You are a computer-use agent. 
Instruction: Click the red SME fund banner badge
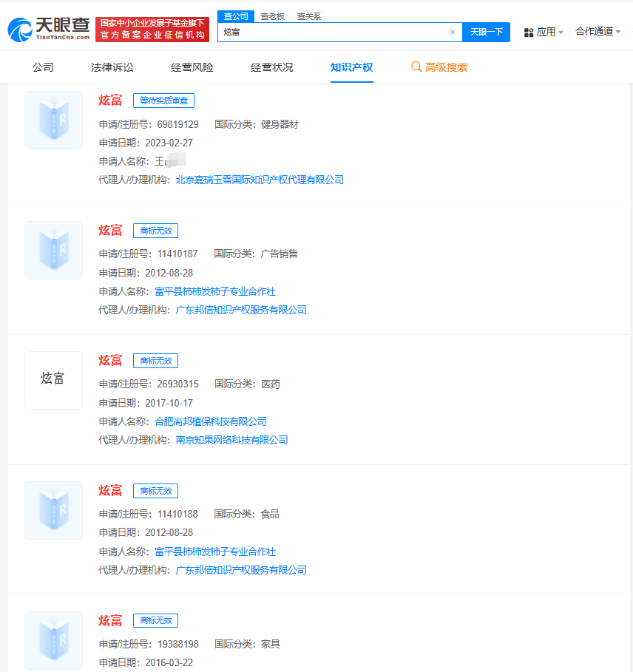click(x=152, y=28)
